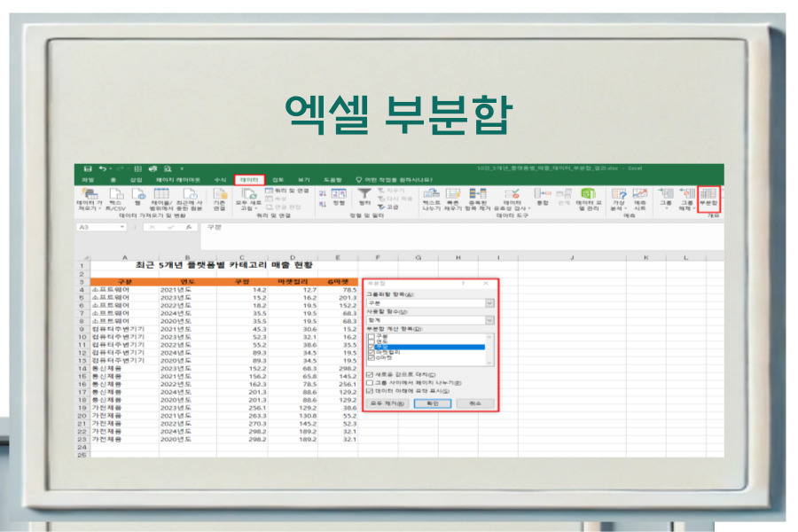Click 모두 제거 button in dialog

click(387, 403)
